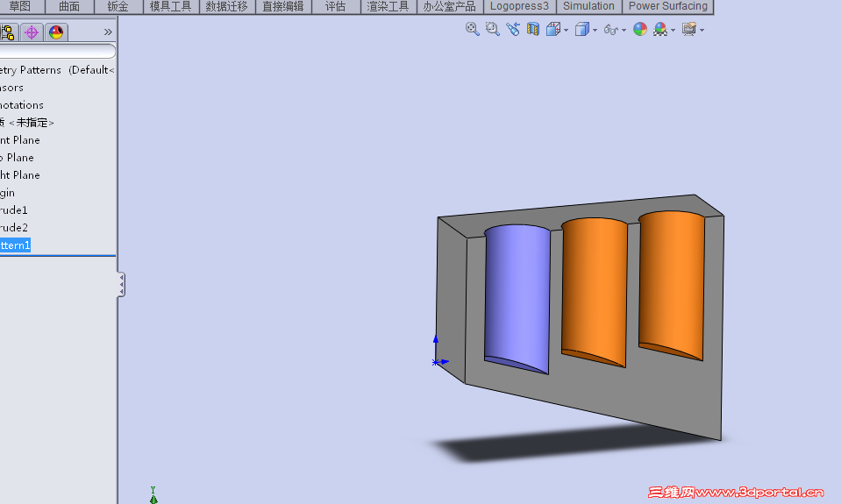
Task: Open the DimXpertManager crosshair tab
Action: [32, 32]
